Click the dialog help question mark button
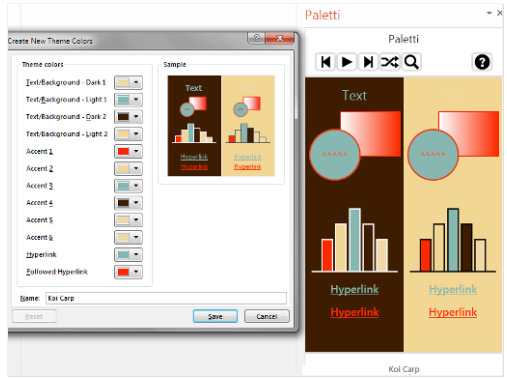The image size is (507, 378). (x=256, y=38)
